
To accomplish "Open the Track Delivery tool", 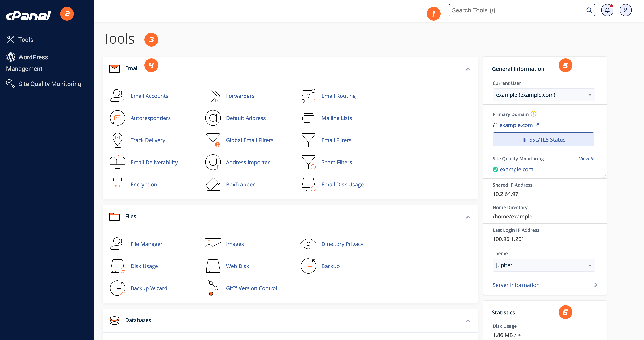I will [x=148, y=140].
